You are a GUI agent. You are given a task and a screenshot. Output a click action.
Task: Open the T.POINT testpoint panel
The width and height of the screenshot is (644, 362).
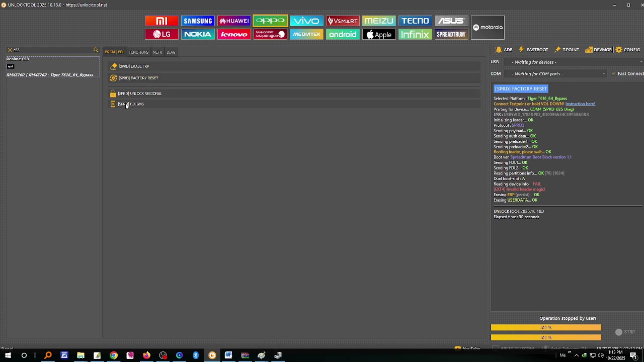click(567, 50)
